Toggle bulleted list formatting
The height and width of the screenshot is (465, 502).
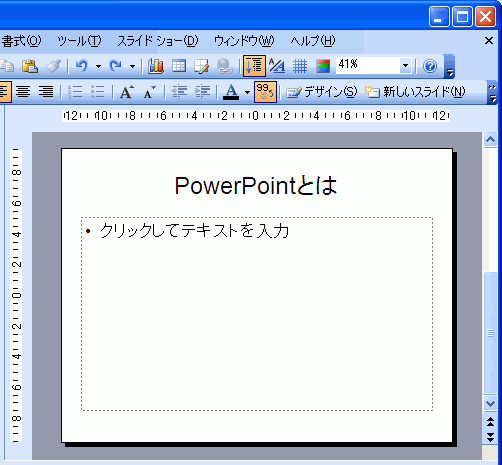tap(98, 92)
